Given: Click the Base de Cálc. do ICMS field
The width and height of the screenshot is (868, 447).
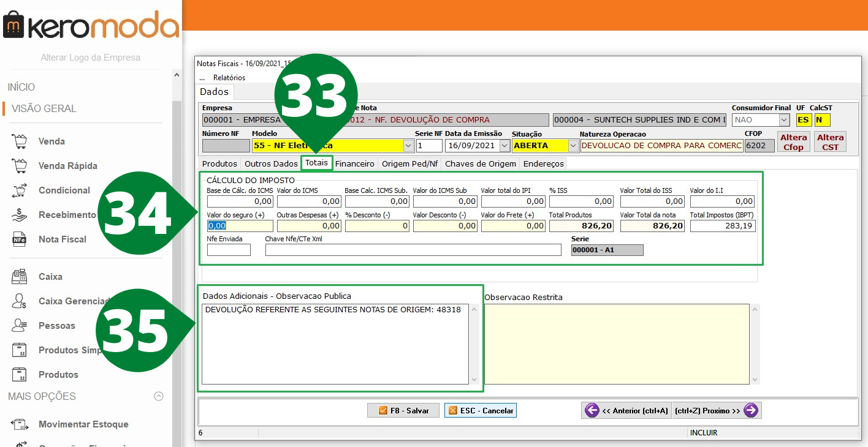Looking at the screenshot, I should pos(240,201).
